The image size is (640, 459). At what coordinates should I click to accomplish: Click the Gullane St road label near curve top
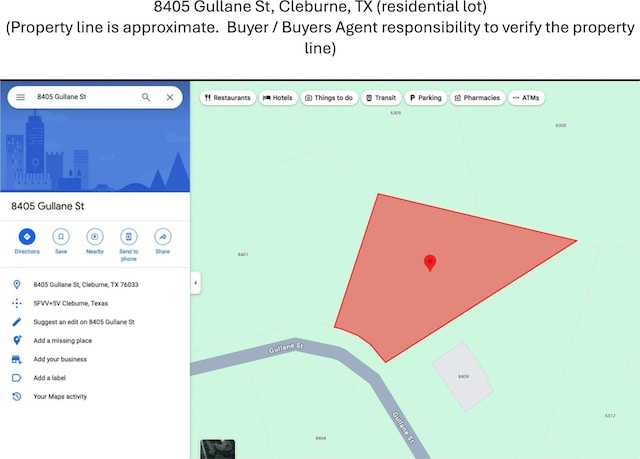[286, 348]
